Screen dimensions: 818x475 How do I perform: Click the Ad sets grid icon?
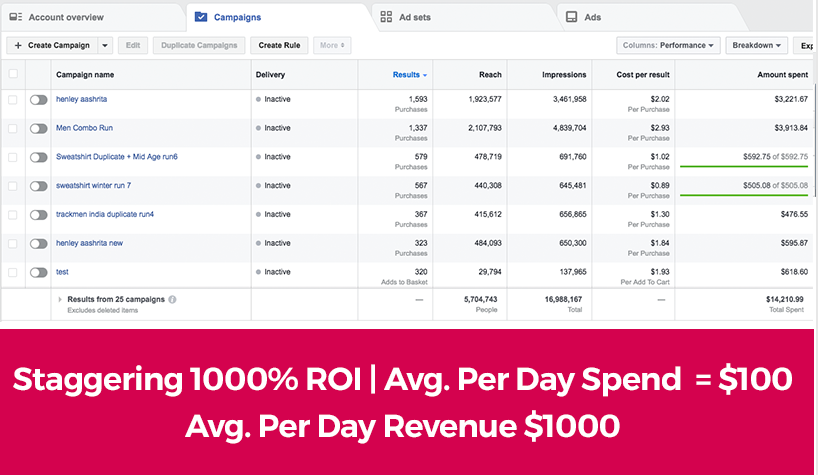click(x=386, y=17)
